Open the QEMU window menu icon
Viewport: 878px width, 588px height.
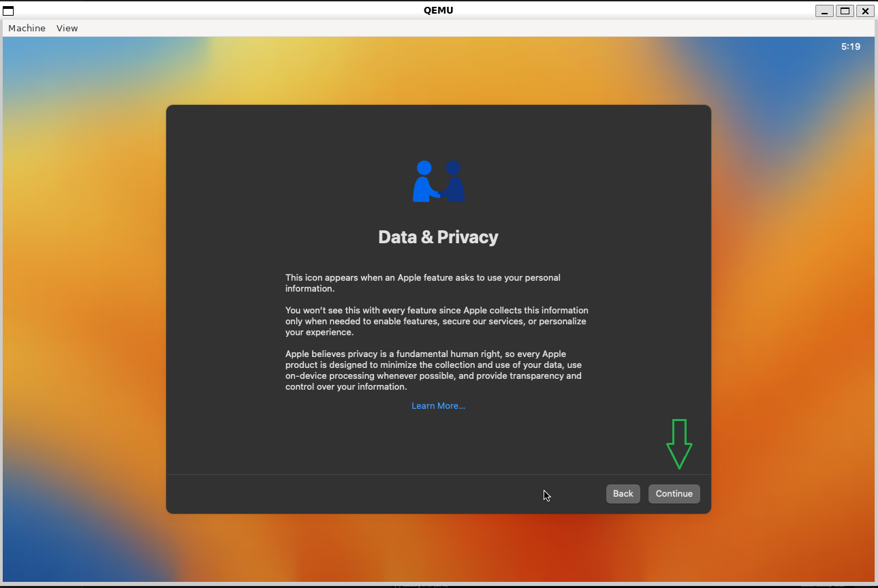pyautogui.click(x=9, y=10)
